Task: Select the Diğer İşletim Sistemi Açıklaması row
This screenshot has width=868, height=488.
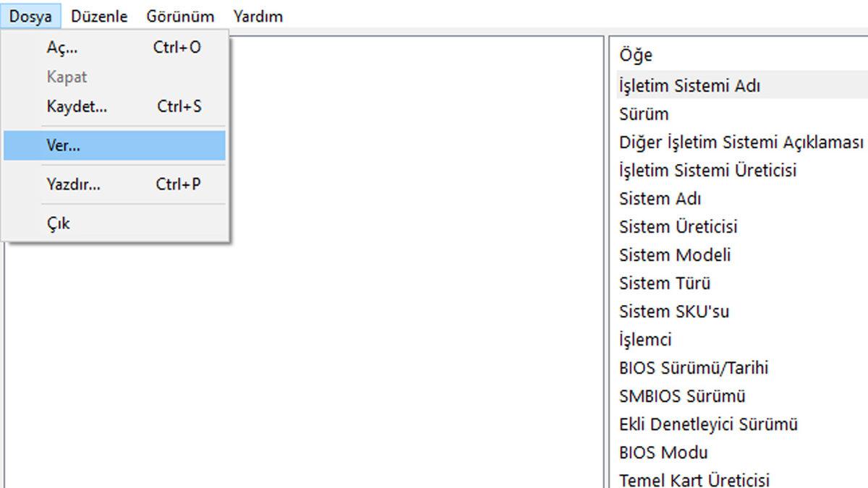Action: 741,142
